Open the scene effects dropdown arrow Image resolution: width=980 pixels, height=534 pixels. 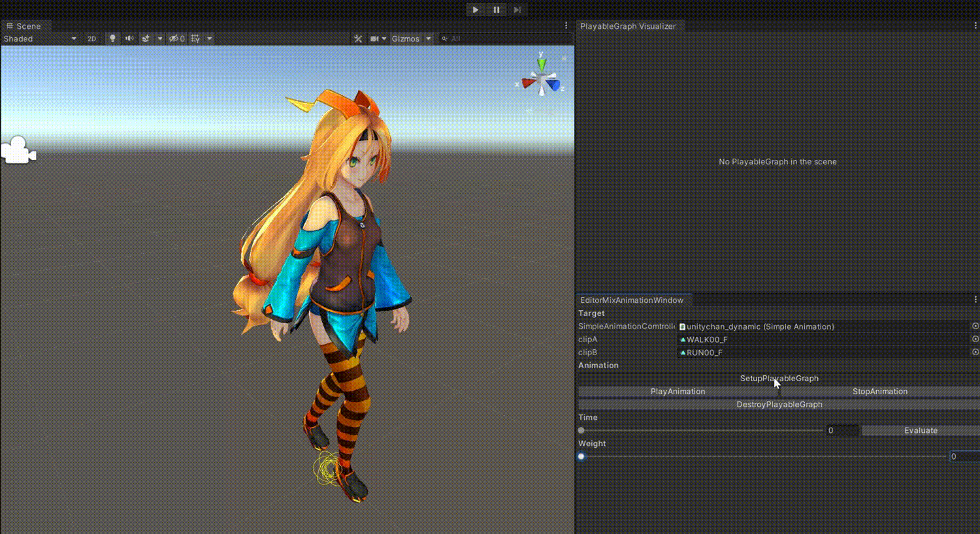[x=159, y=39]
